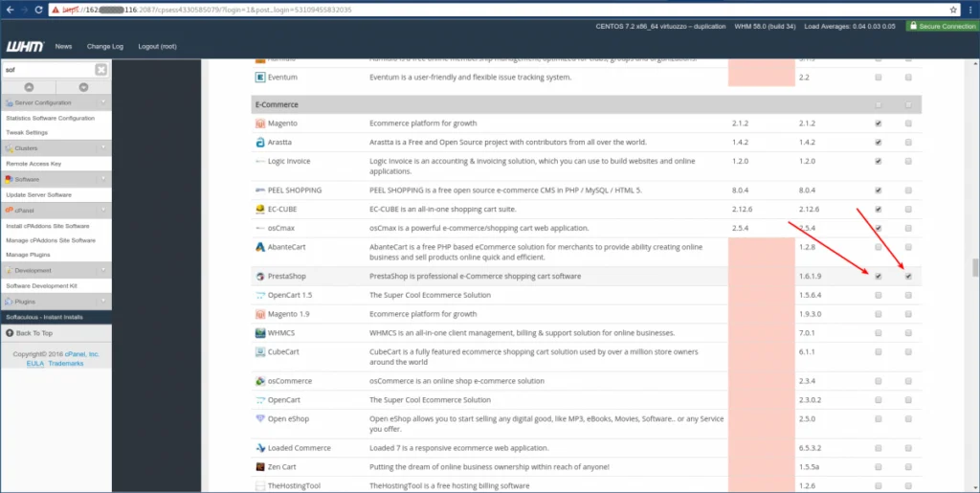Click the PrestaShop app icon
980x493 pixels.
tap(260, 277)
